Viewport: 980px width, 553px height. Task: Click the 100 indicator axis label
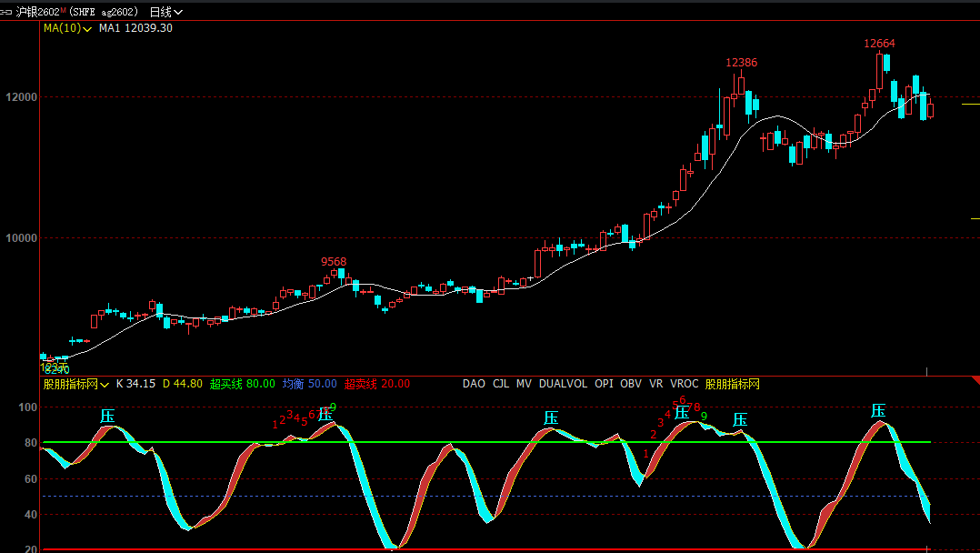pyautogui.click(x=28, y=407)
